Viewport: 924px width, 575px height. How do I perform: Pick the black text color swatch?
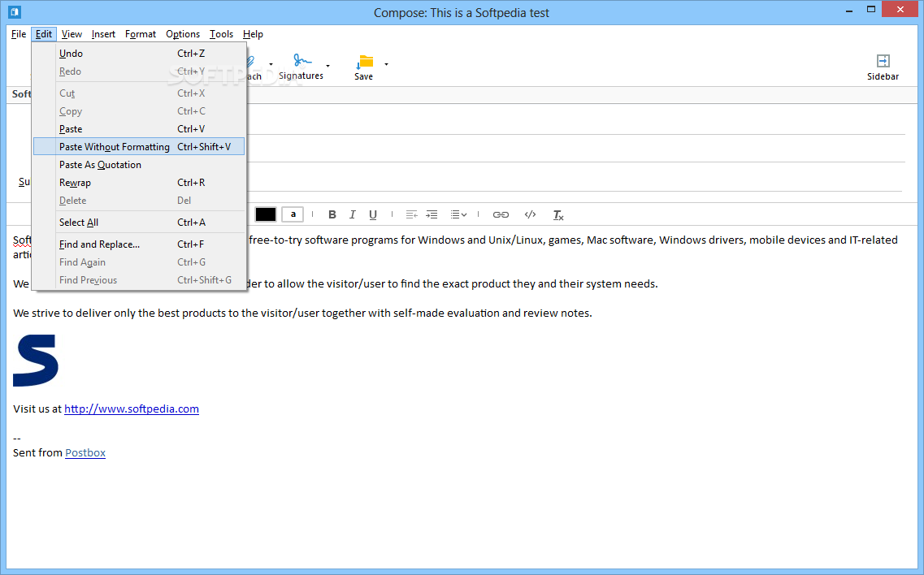(265, 214)
